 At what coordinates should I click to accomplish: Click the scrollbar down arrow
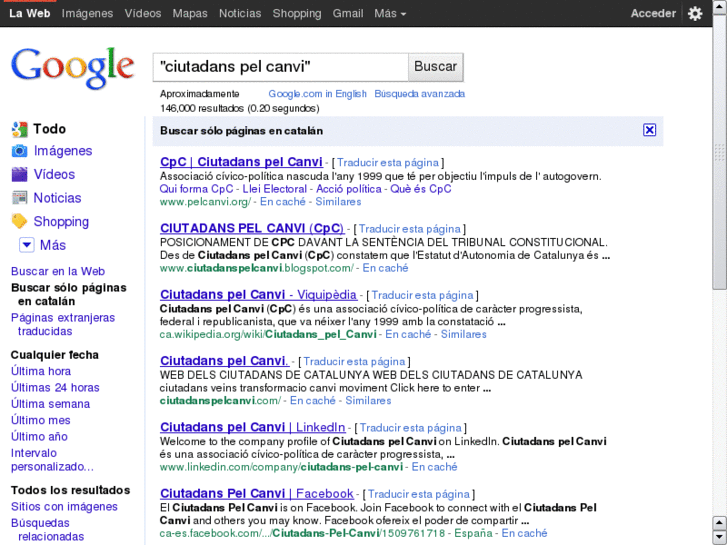[719, 537]
